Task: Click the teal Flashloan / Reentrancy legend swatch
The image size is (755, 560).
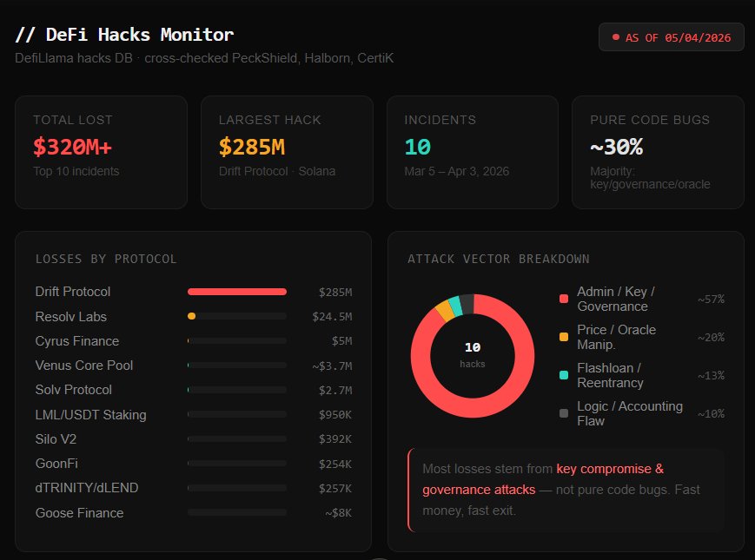Action: coord(564,375)
